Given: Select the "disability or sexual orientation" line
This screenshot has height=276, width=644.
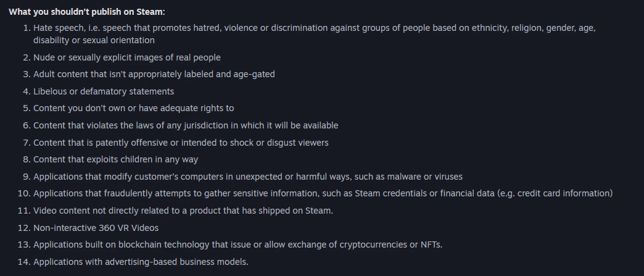Looking at the screenshot, I should click(94, 40).
